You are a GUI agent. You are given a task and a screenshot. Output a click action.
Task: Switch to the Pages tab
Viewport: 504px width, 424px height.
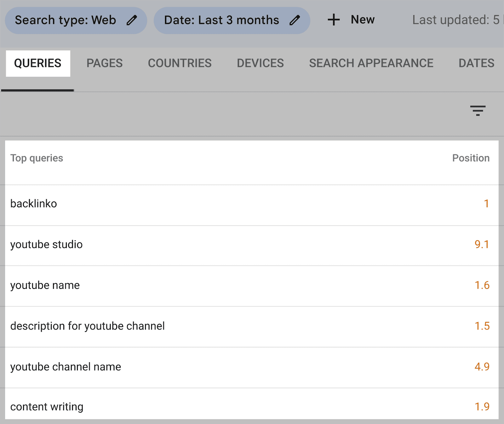105,63
